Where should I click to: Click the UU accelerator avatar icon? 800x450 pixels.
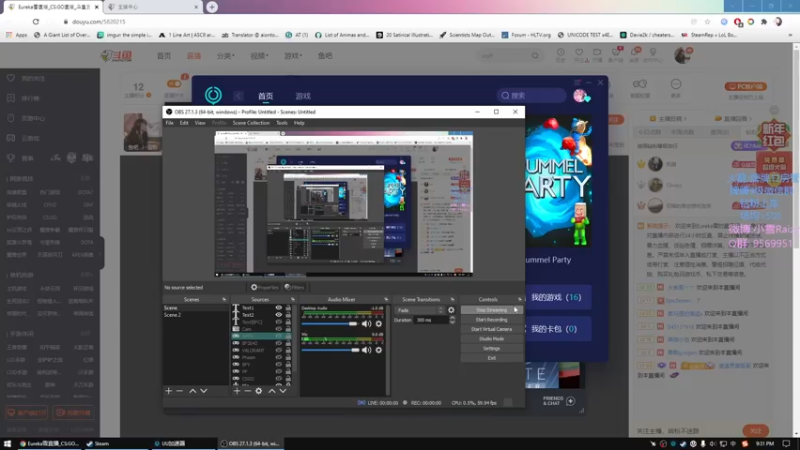[581, 95]
